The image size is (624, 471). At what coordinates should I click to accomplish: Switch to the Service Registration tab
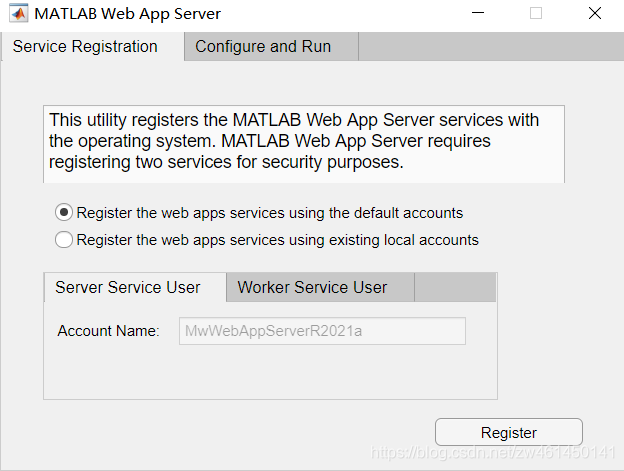[93, 47]
